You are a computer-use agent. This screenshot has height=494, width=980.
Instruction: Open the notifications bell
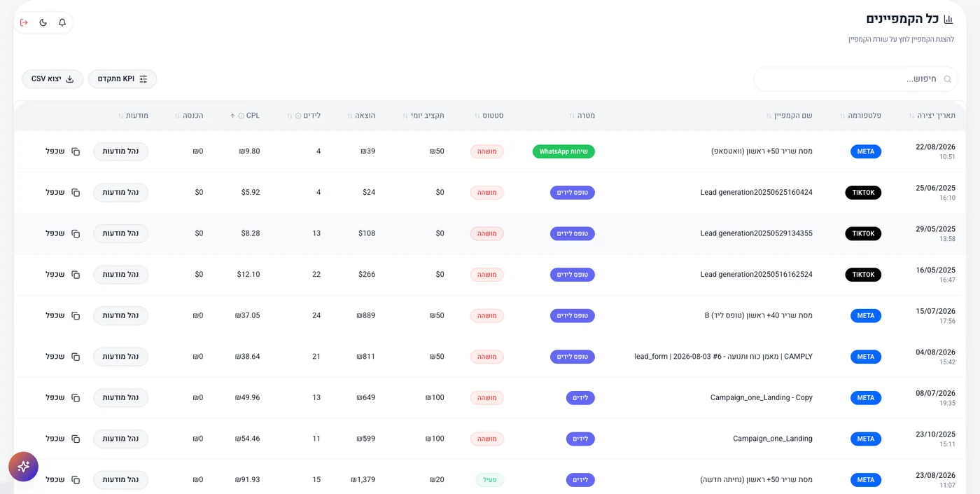tap(62, 22)
